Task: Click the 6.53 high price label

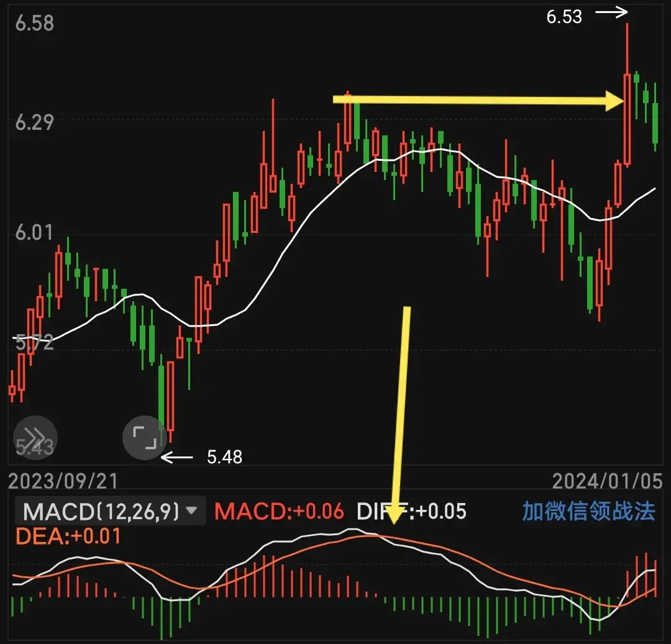Action: point(564,17)
